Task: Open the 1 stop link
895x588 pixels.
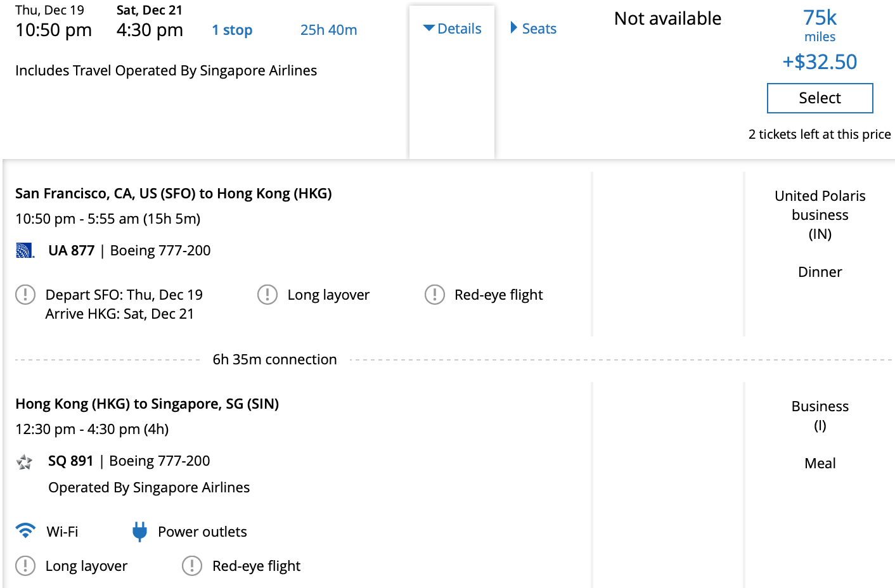Action: 232,30
